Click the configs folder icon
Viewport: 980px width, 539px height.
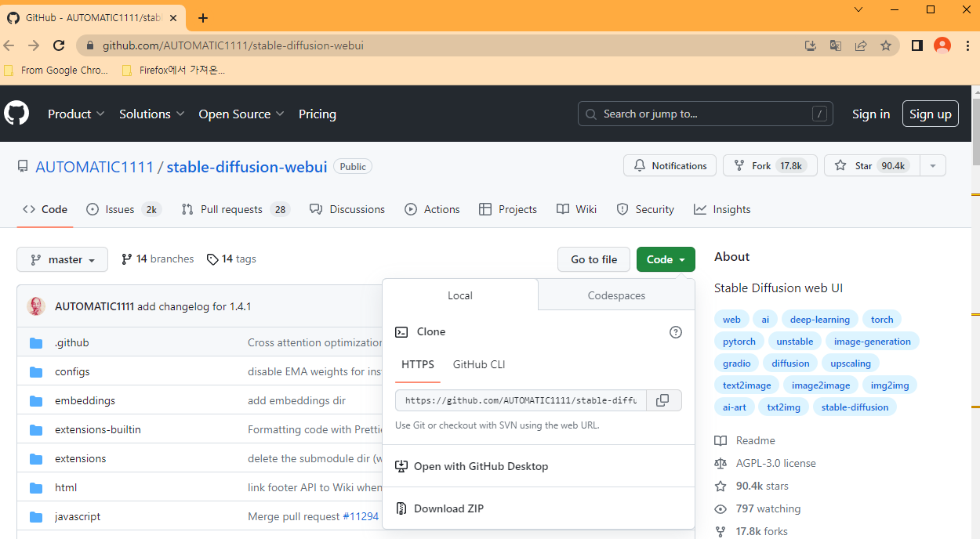pyautogui.click(x=36, y=372)
